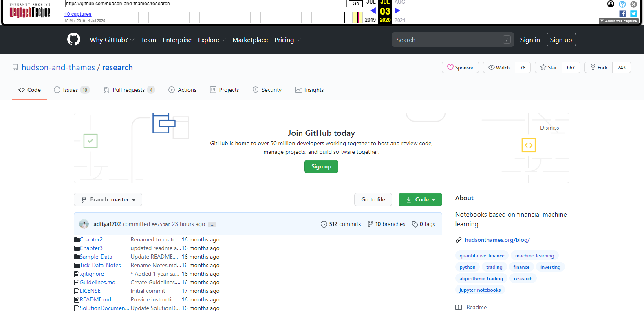The image size is (644, 312).
Task: Star the research repository
Action: 549,68
